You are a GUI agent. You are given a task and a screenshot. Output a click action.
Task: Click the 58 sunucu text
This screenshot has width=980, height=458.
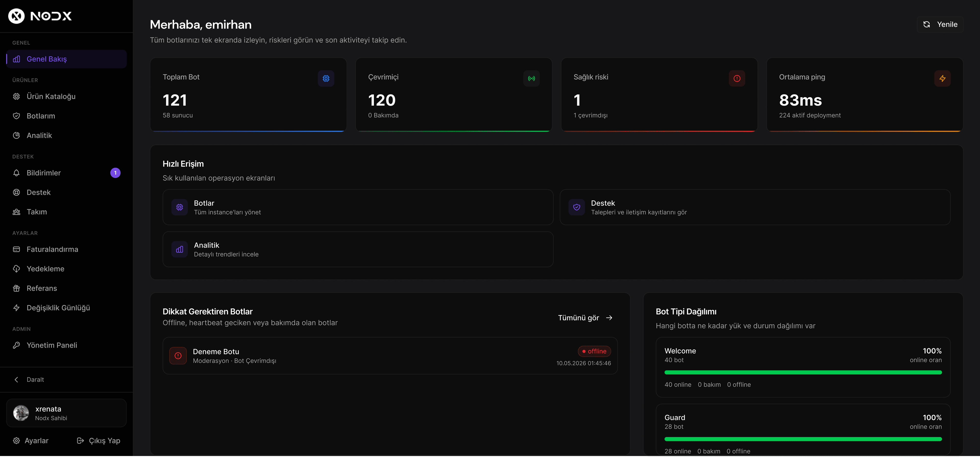coord(178,116)
